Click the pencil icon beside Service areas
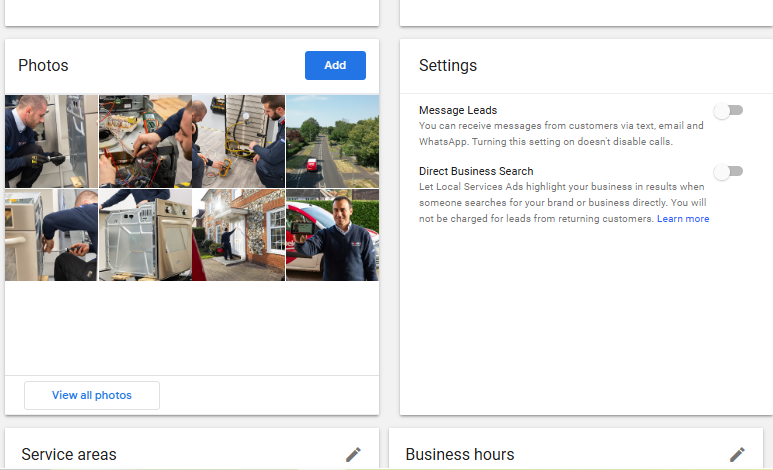This screenshot has height=470, width=773. point(353,454)
